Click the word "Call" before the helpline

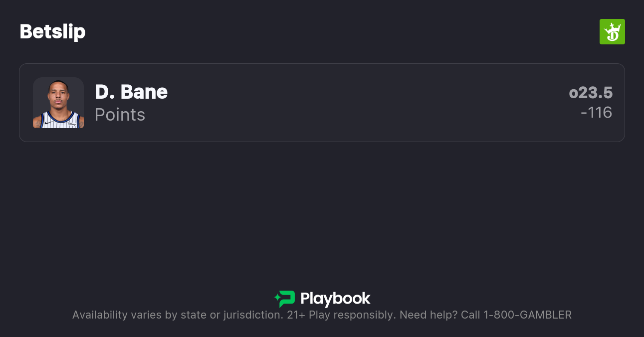click(470, 315)
